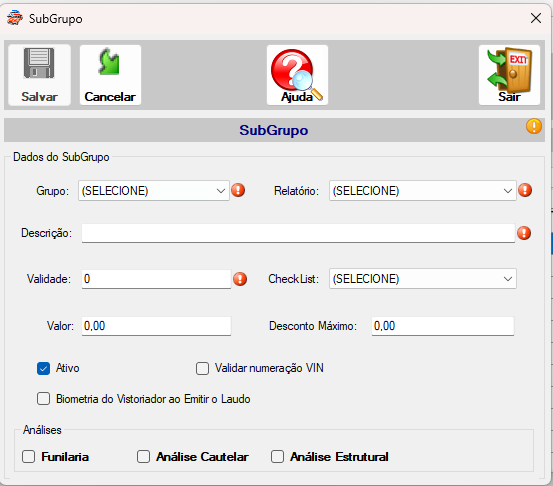Click the yellow warning icon in SubGrupo header
Screen dimensions: 553x486
534,126
